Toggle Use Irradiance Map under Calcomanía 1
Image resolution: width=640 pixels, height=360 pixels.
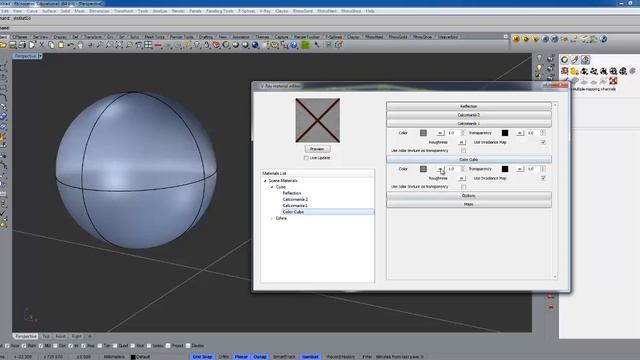click(x=543, y=142)
